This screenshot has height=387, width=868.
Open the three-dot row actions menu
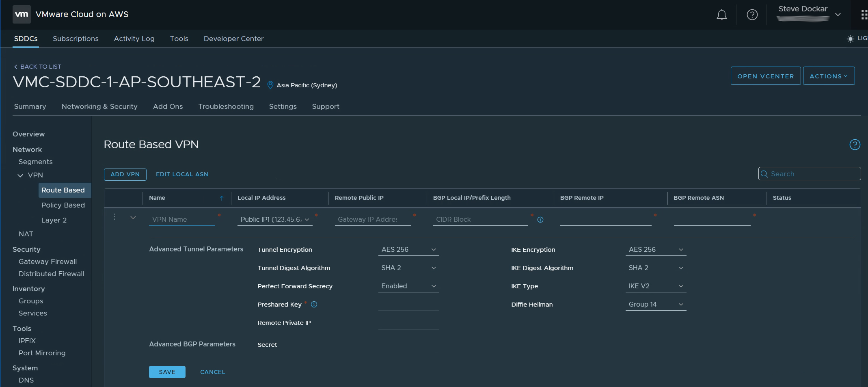pyautogui.click(x=114, y=217)
